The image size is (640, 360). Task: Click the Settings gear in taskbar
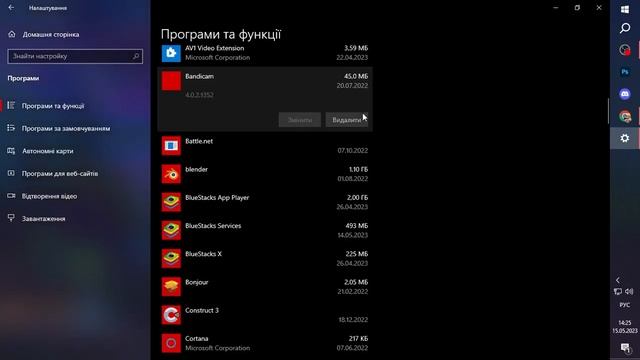[624, 138]
